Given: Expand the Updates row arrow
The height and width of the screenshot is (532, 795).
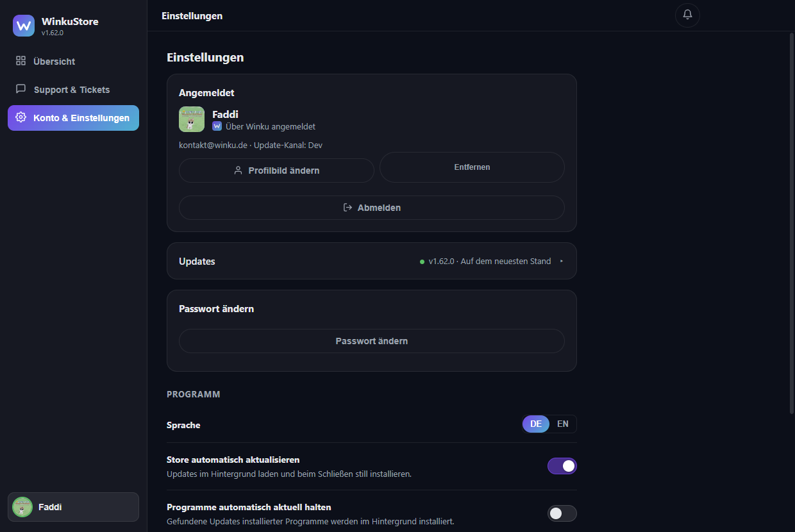Looking at the screenshot, I should [561, 261].
